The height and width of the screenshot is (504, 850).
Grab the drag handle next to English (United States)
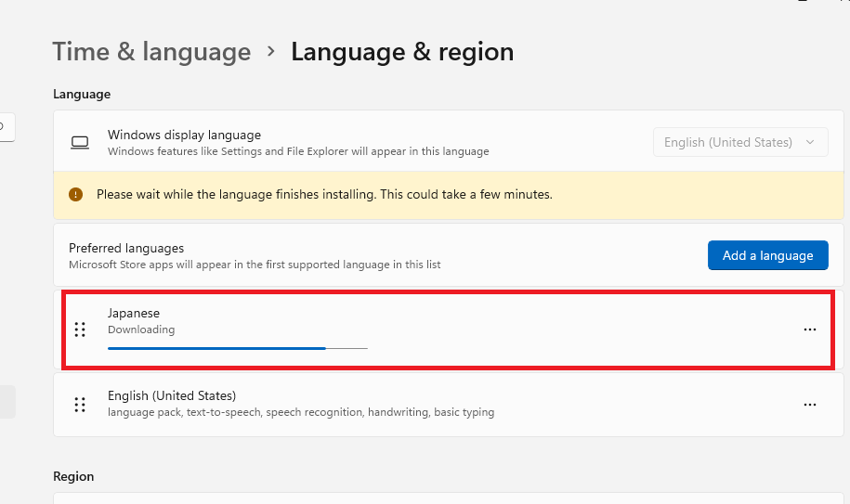80,405
